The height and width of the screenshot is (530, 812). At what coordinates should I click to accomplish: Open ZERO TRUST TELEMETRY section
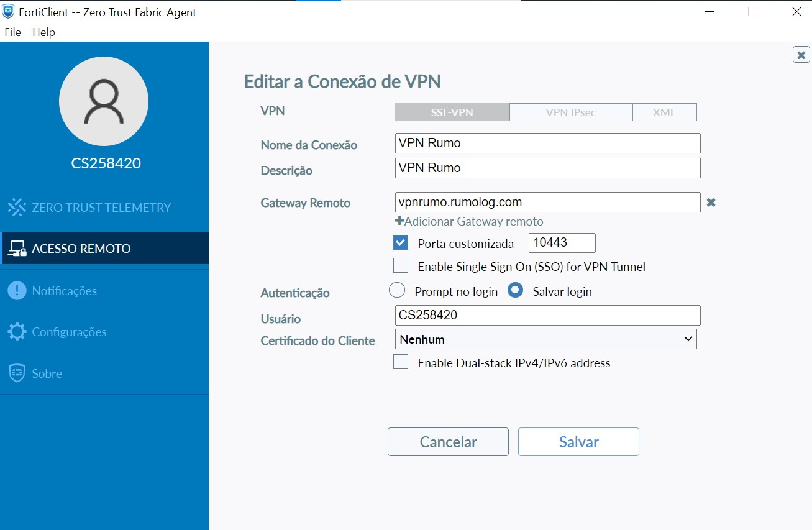(104, 208)
